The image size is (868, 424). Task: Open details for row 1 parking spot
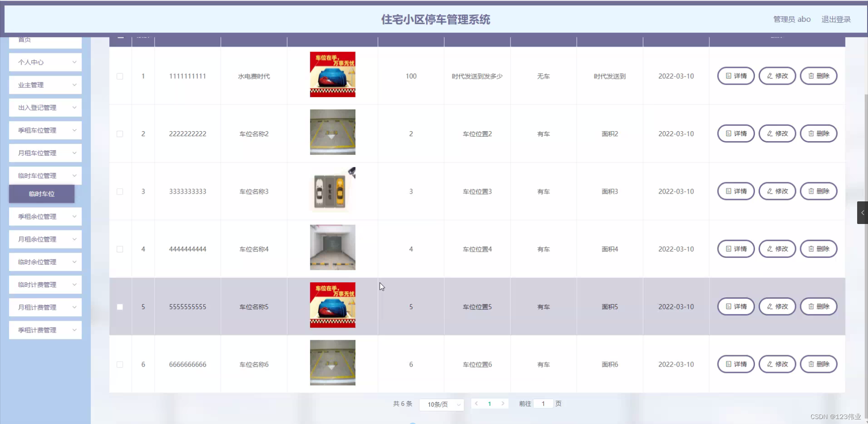coord(728,76)
